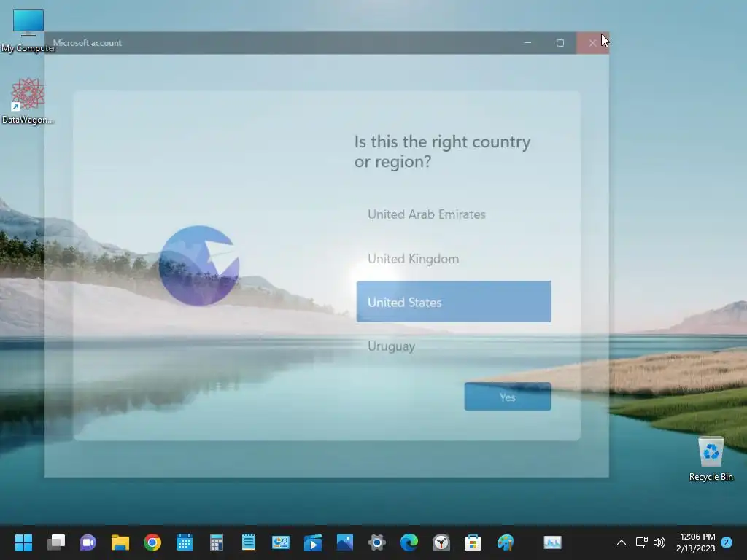Open Microsoft Store from the taskbar
The width and height of the screenshot is (747, 560).
point(473,542)
